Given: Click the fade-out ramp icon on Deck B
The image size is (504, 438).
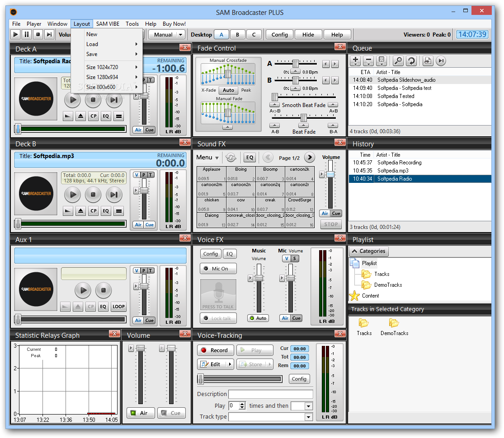Looking at the screenshot, I should click(67, 211).
